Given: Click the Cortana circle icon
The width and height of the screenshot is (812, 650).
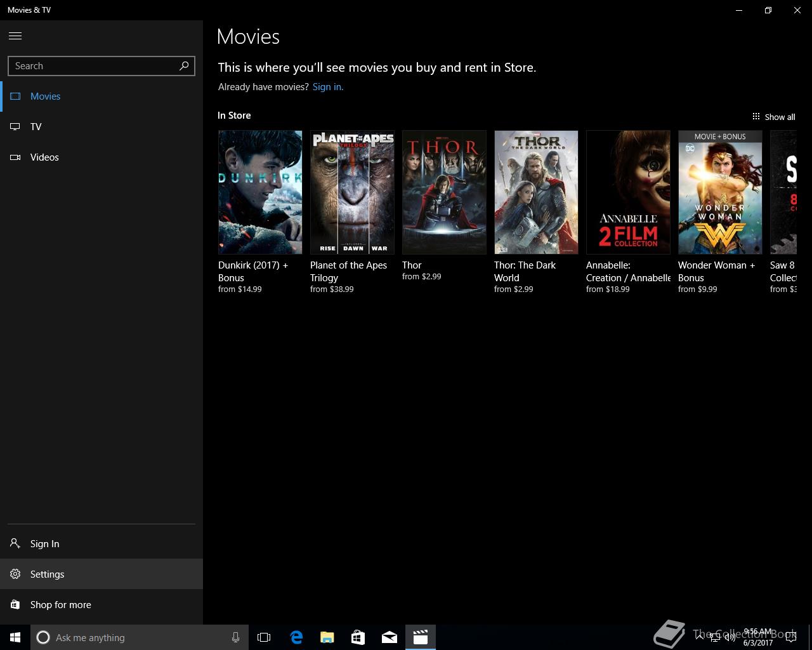Looking at the screenshot, I should coord(43,637).
